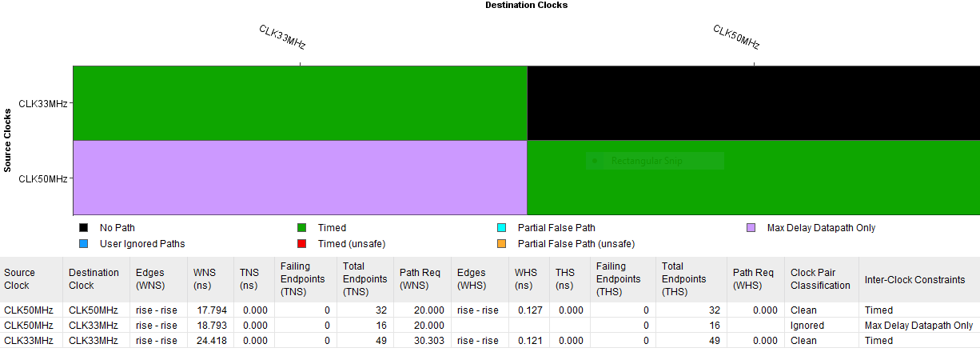This screenshot has width=980, height=352.
Task: Click the Source Clocks axis title
Action: pos(7,140)
